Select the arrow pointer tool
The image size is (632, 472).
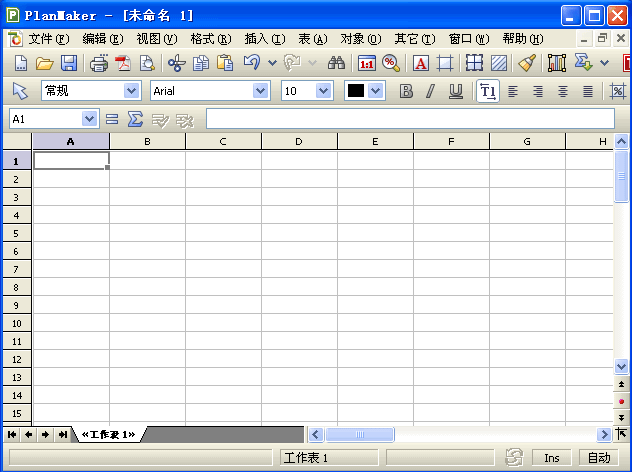[x=20, y=91]
